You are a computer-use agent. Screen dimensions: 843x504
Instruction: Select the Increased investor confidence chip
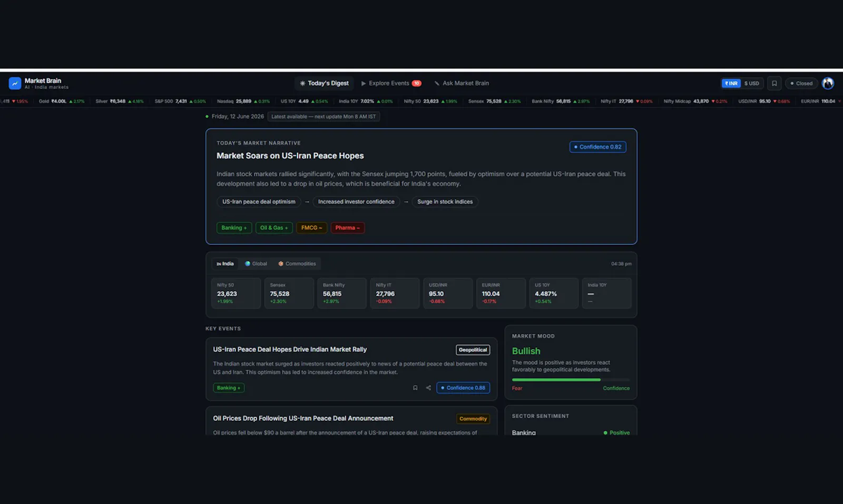tap(356, 202)
